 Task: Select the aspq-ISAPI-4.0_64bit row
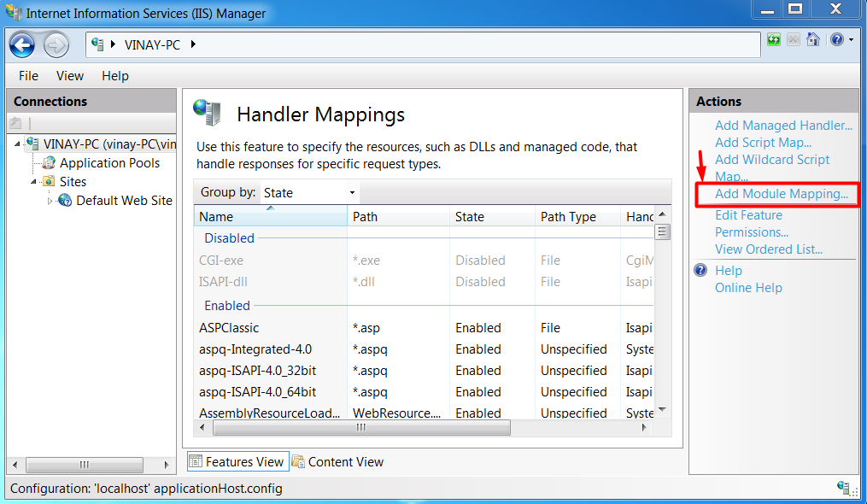tap(424, 392)
